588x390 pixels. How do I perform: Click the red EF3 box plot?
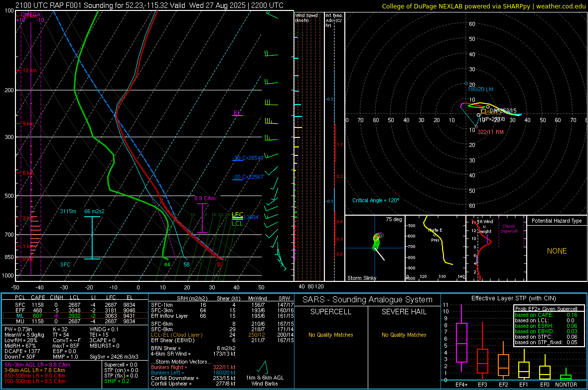coord(482,351)
